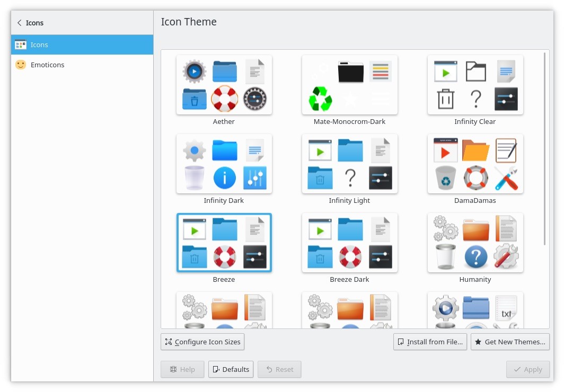Click the blue question mark icon in Humanity

475,257
